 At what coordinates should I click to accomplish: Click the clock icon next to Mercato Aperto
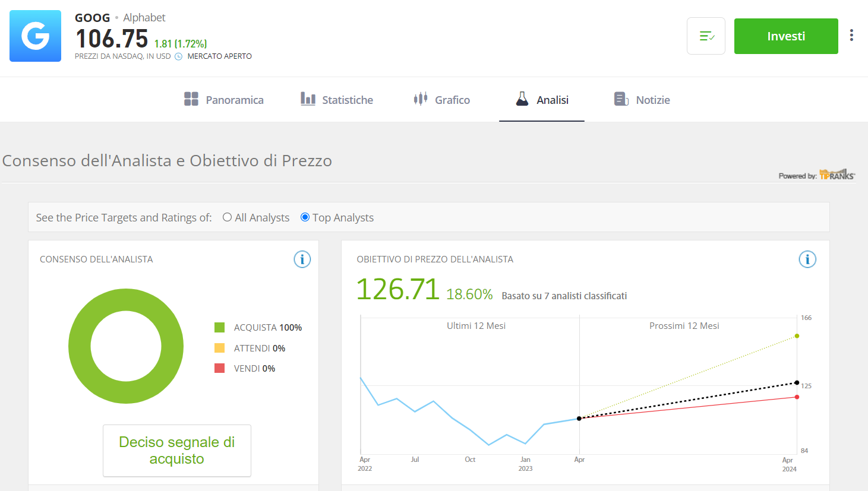coord(178,56)
